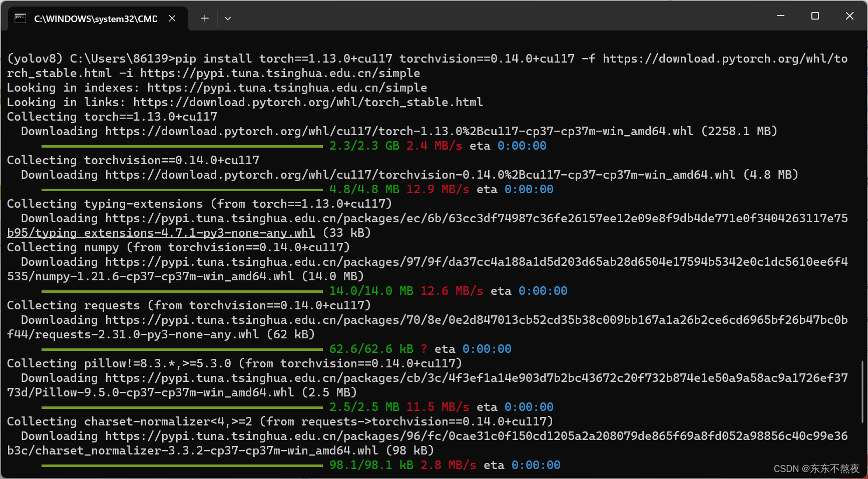Image resolution: width=868 pixels, height=479 pixels.
Task: Click the pip install command text
Action: 427,66
